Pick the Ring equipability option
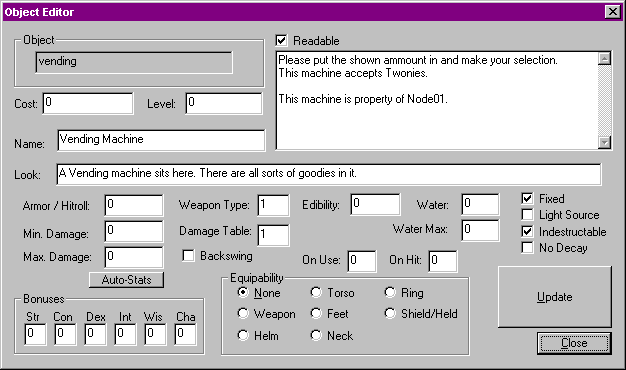The image size is (626, 370). click(390, 293)
